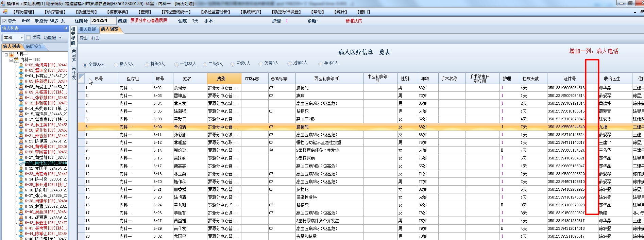Image resolution: width=644 pixels, height=240 pixels.
Task: Open vertical 余河寿 side tab
Action: tap(74, 56)
